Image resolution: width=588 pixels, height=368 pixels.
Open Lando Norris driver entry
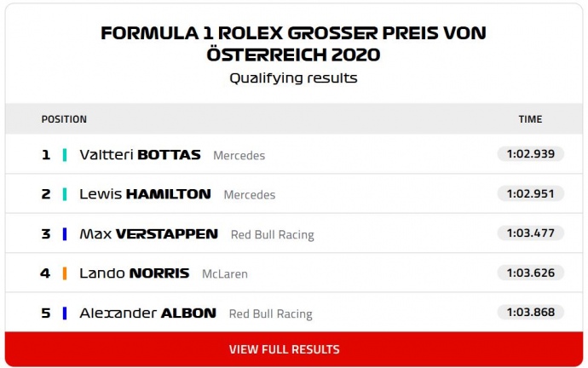point(133,273)
